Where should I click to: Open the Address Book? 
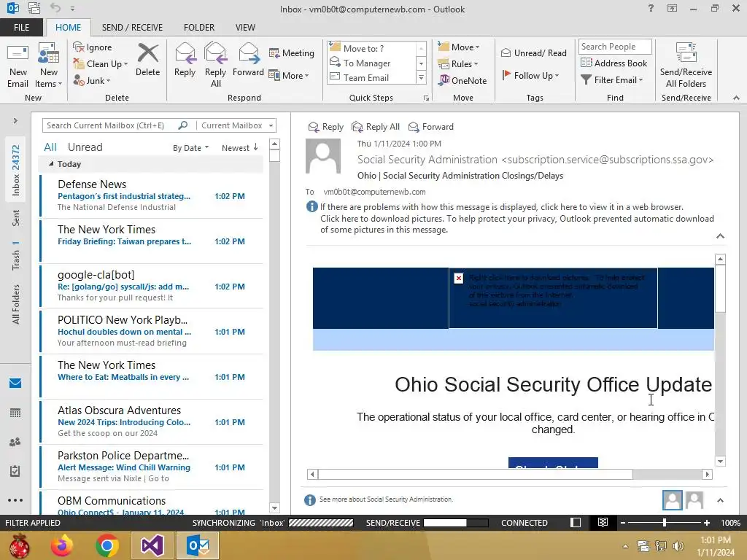[x=614, y=63]
